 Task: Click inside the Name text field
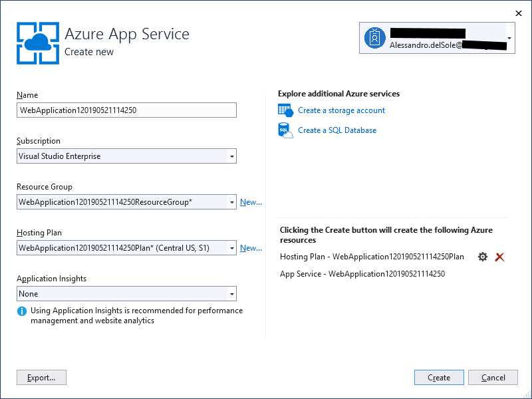(x=126, y=110)
